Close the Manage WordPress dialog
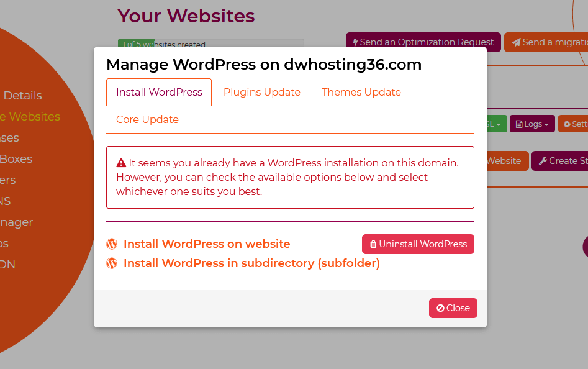 (453, 308)
